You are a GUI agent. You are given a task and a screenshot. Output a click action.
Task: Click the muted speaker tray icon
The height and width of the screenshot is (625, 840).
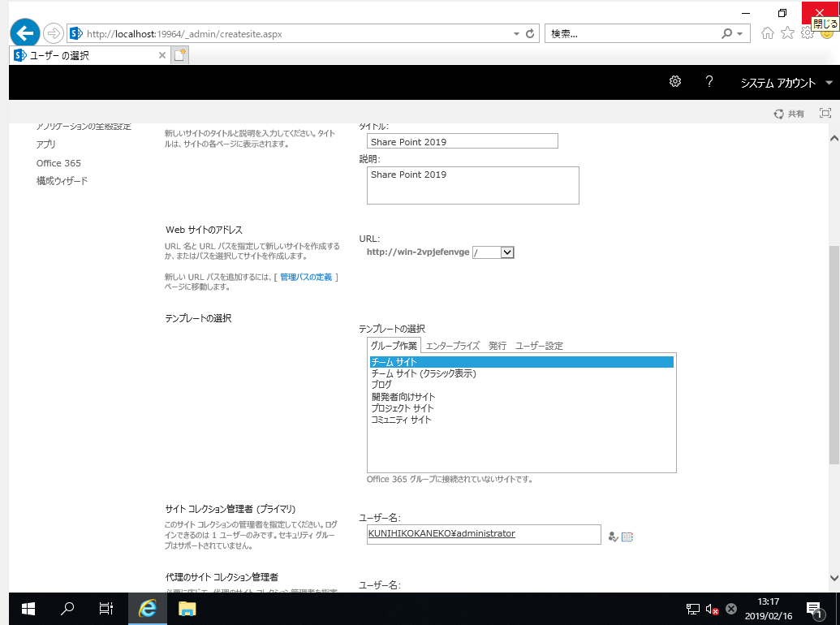[x=712, y=609]
